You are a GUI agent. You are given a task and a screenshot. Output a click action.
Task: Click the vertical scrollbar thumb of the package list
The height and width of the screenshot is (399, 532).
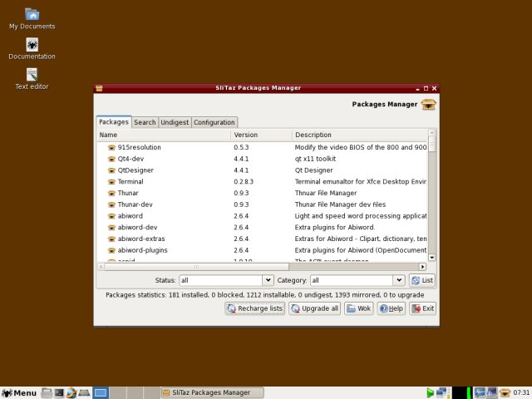click(x=432, y=144)
